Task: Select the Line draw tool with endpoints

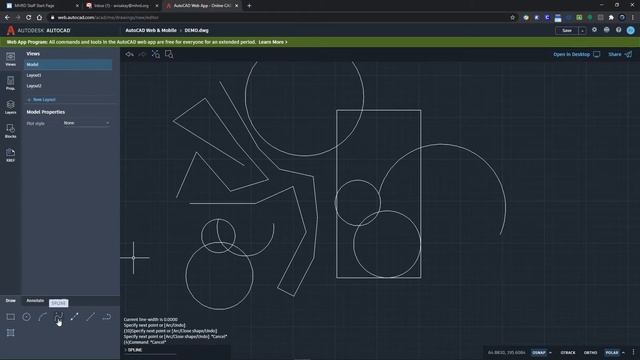Action: [x=74, y=317]
